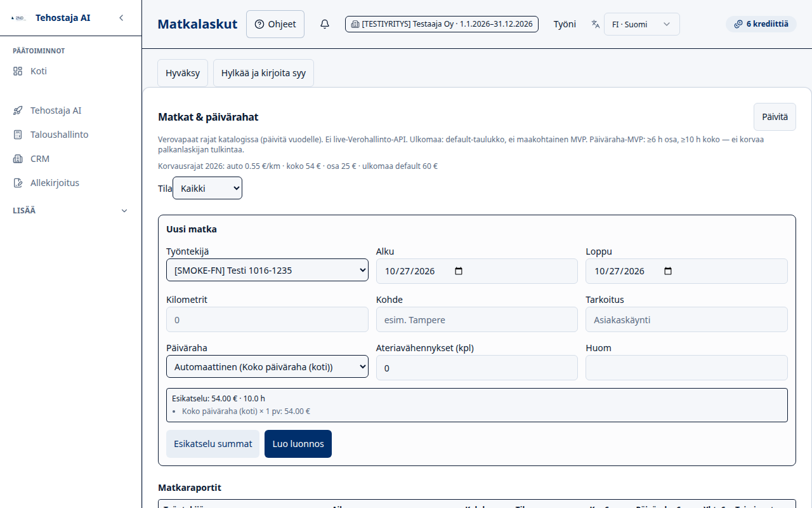The image size is (812, 508).
Task: Go to Koti in the sidebar
Action: 70,71
